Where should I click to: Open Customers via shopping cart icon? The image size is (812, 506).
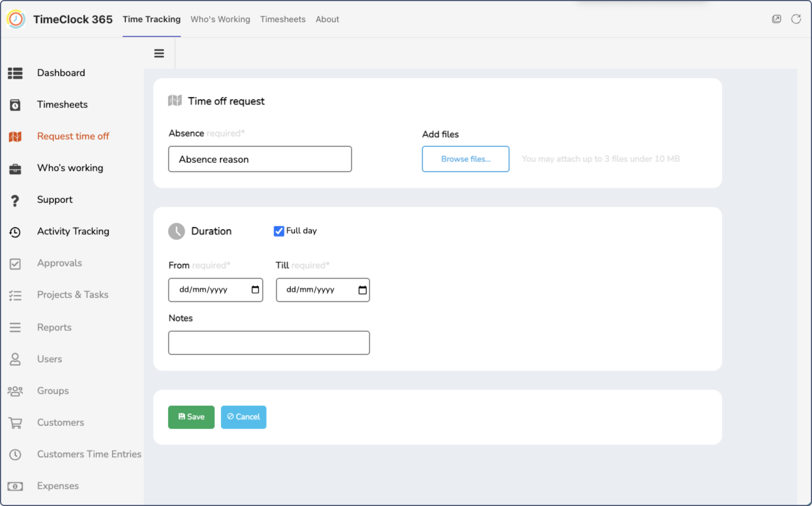pos(15,423)
